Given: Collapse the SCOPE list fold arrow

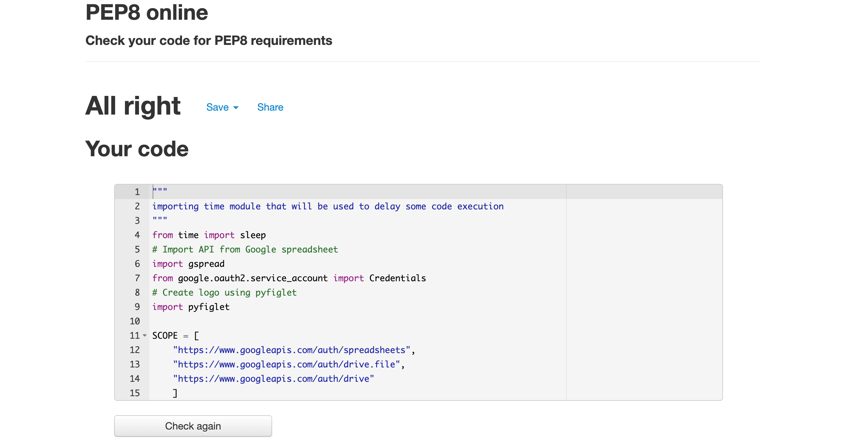Looking at the screenshot, I should tap(145, 335).
